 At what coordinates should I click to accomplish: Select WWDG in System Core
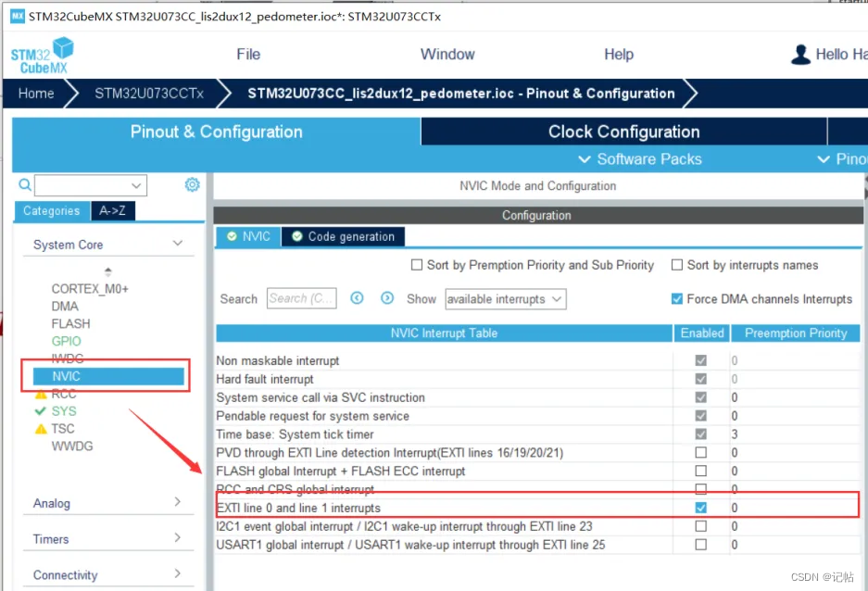72,446
